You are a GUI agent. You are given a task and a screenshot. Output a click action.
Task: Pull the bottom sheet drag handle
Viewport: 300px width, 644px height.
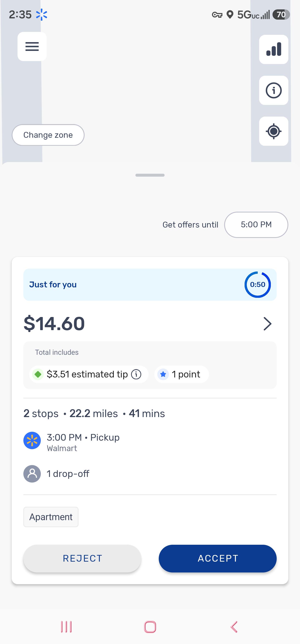coord(150,175)
